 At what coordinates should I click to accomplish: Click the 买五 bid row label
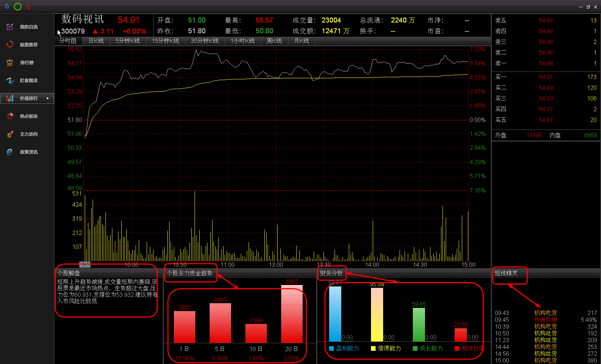(x=500, y=120)
